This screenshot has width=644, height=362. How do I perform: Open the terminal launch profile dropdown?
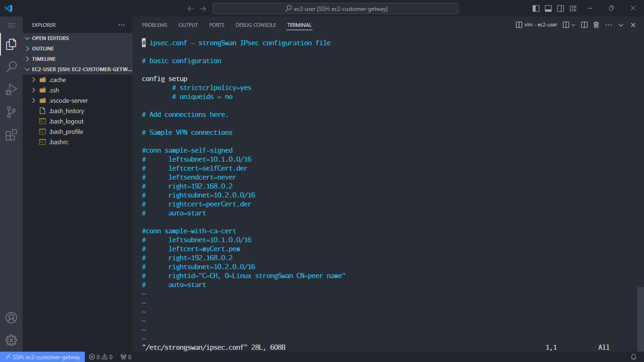pyautogui.click(x=573, y=25)
